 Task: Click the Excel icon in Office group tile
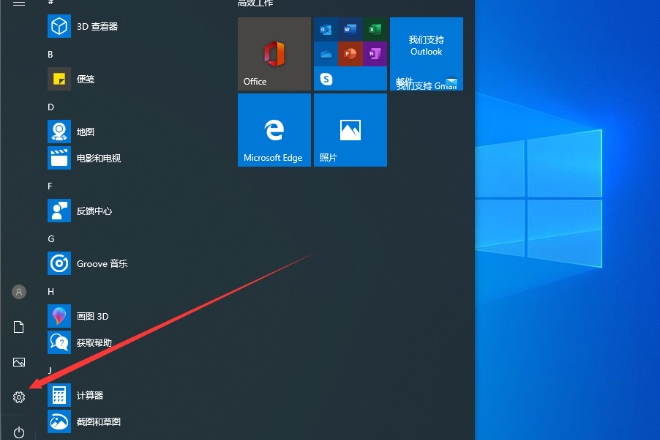375,29
